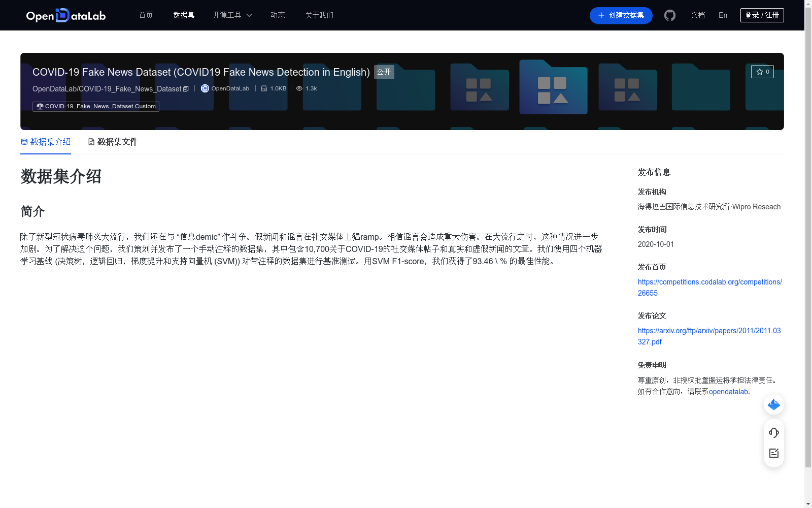Open OpenDataLab's GitHub via navbar icon
Image resolution: width=812 pixels, height=508 pixels.
(x=669, y=15)
